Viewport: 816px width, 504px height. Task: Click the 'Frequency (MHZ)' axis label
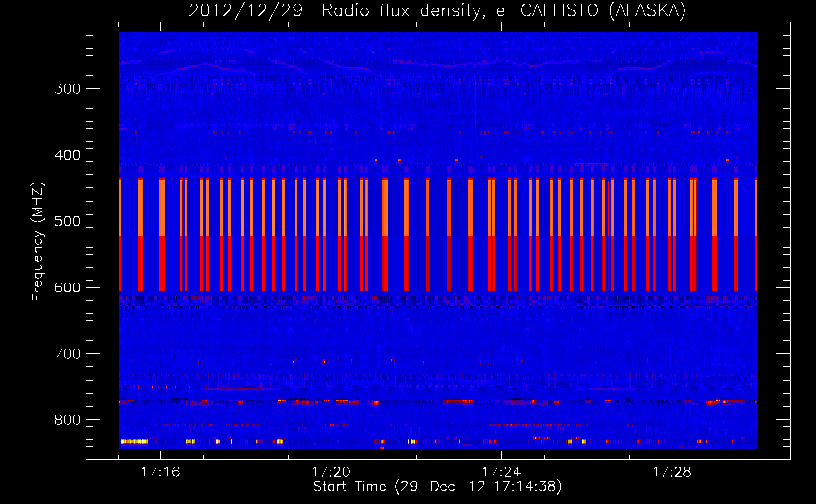click(38, 242)
